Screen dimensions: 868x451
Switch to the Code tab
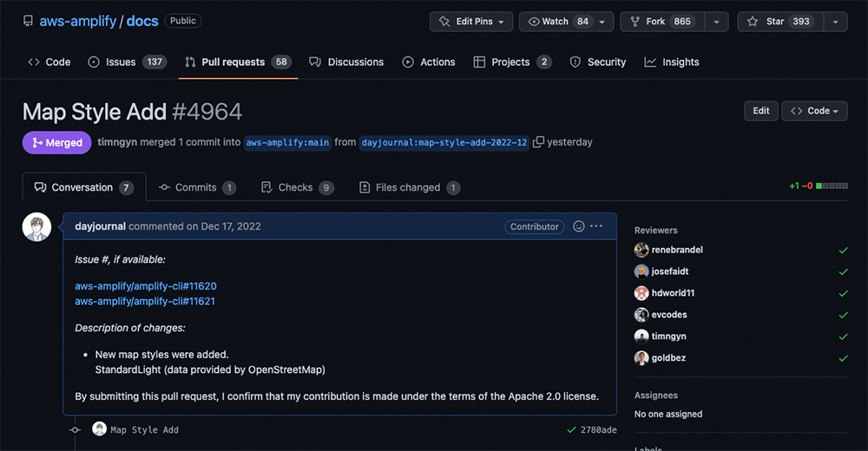[x=49, y=62]
